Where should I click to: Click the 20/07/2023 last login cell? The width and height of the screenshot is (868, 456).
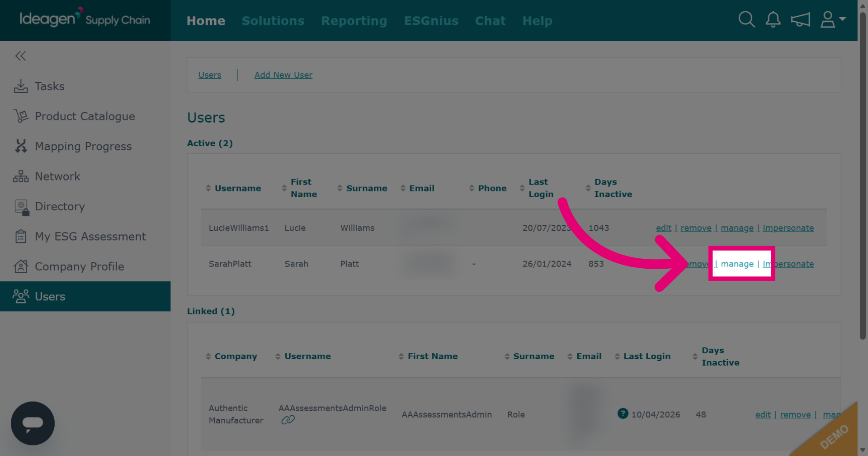tap(547, 228)
